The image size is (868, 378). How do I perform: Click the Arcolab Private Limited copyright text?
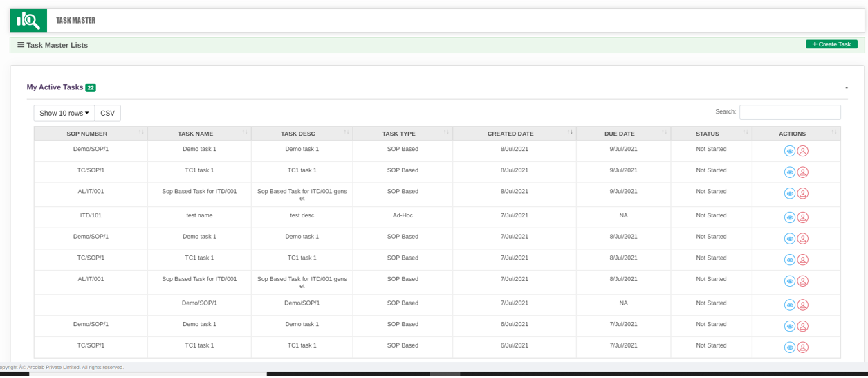pos(62,368)
